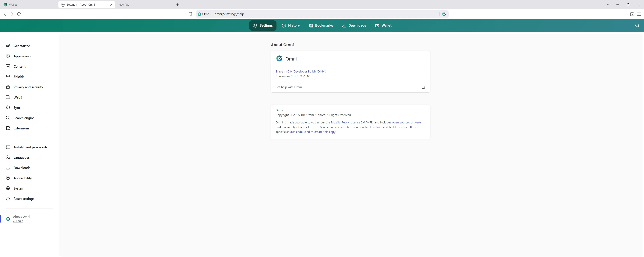
Task: Open Mozilla Public License 2.0 link
Action: coord(348,123)
